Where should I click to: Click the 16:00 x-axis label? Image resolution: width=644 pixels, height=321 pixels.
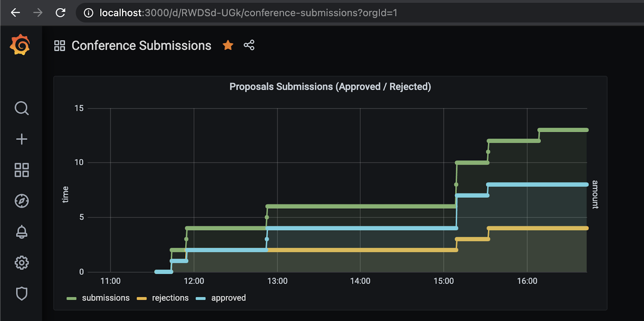tap(527, 281)
